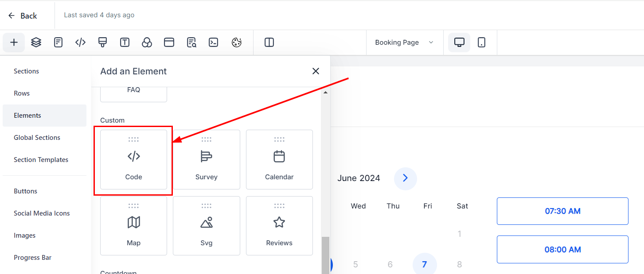Go to next month after June 2024
The height and width of the screenshot is (274, 644).
point(405,178)
